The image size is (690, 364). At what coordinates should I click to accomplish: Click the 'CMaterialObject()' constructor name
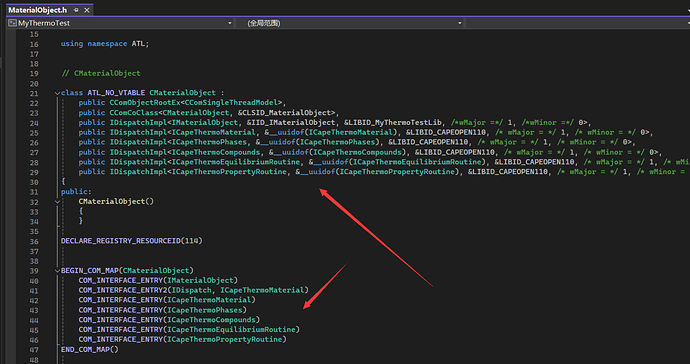116,201
